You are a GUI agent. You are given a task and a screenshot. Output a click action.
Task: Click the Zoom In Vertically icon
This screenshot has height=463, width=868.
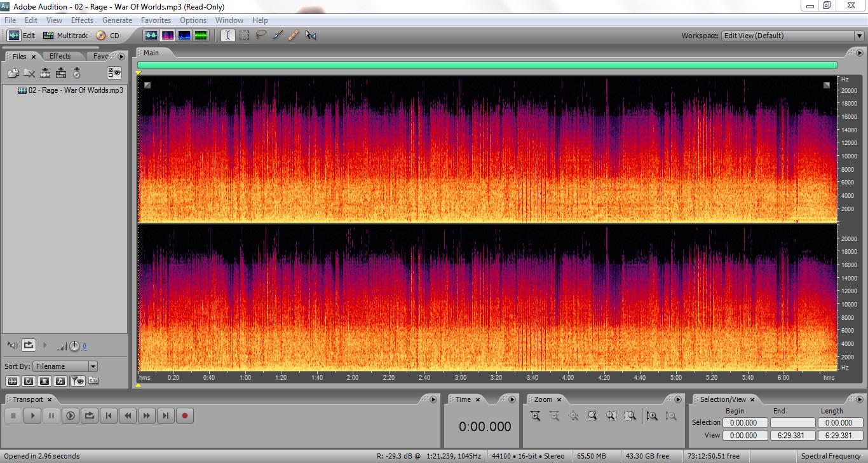coord(652,416)
